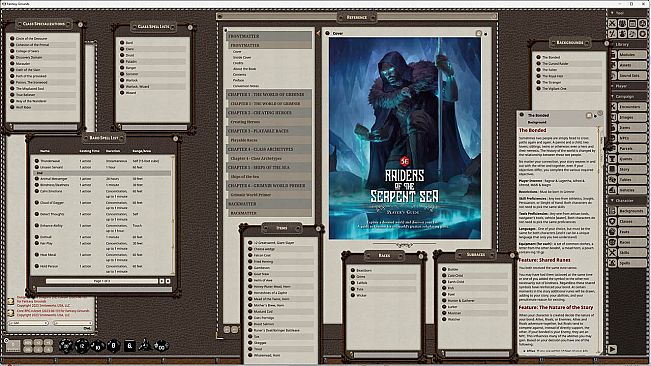Viewport: 651px width, 366px height.
Task: Click the Backgrounds icon under Character
Action: click(x=613, y=211)
